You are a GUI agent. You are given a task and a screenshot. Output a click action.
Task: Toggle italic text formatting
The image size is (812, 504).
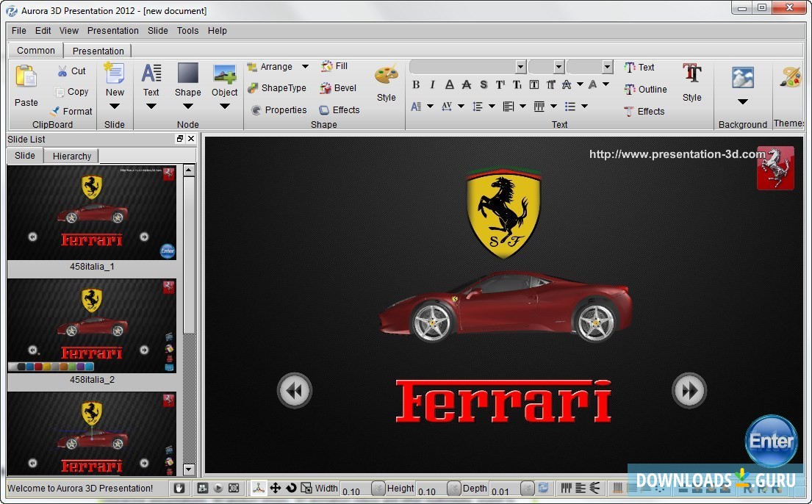[x=432, y=84]
